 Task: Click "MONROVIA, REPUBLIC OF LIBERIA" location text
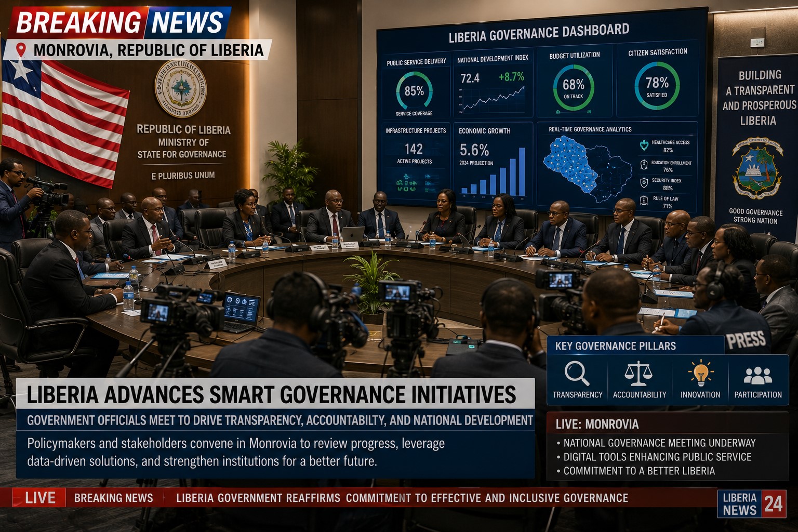point(149,50)
